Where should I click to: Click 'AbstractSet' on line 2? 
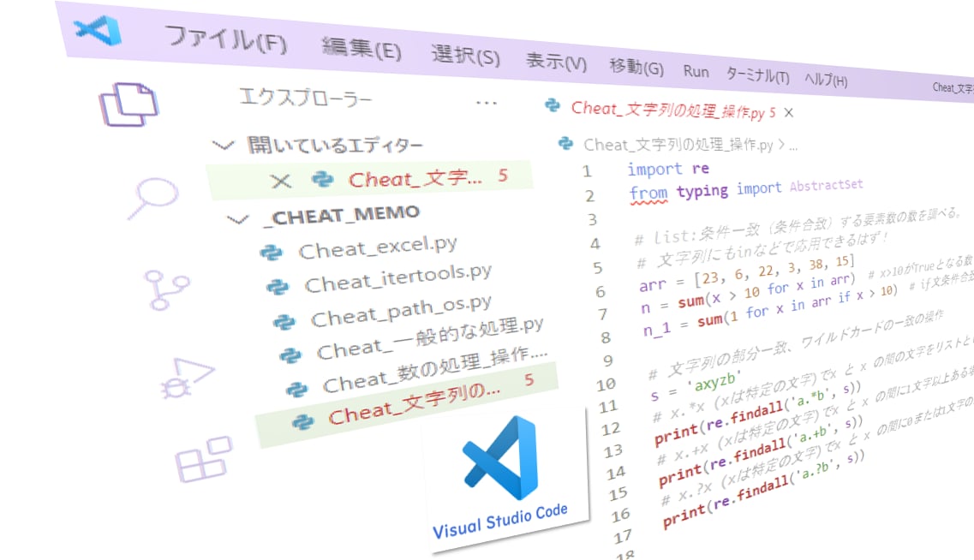(826, 185)
